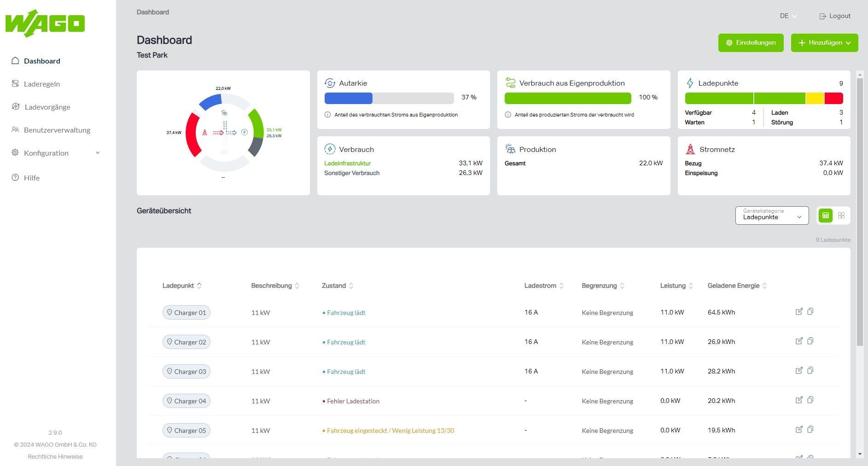Open the Gerätekategorie dropdown
Viewport: 868px width, 466px height.
(772, 216)
